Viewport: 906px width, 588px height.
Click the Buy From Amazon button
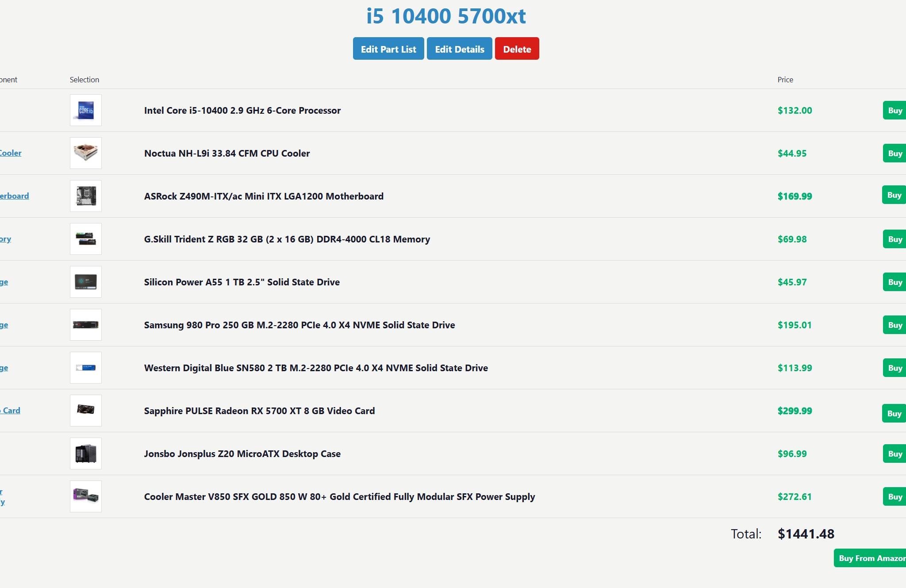pyautogui.click(x=870, y=558)
